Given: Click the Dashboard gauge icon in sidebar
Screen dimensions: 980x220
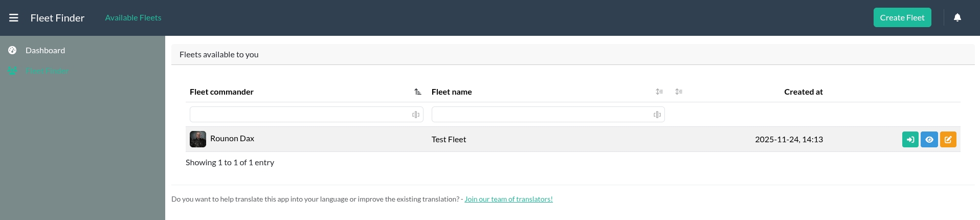Looking at the screenshot, I should (12, 50).
